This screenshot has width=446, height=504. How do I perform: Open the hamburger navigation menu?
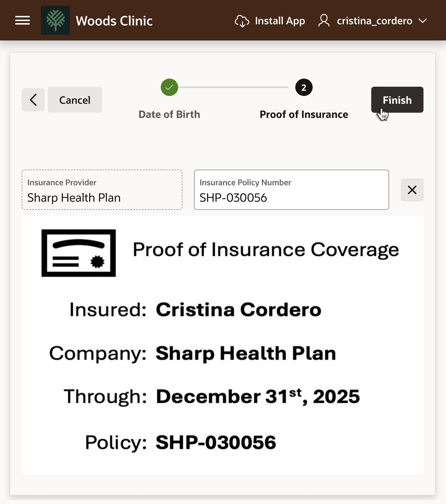[x=23, y=21]
